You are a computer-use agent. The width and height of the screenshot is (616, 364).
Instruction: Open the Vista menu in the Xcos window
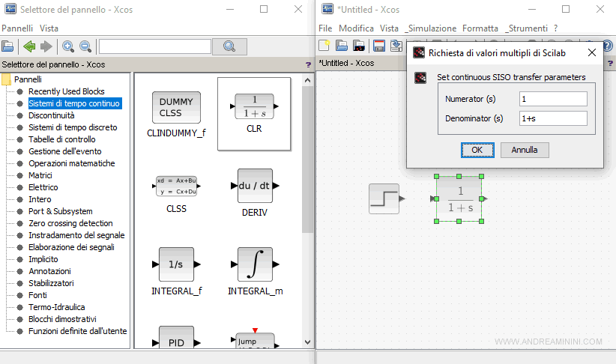click(389, 28)
